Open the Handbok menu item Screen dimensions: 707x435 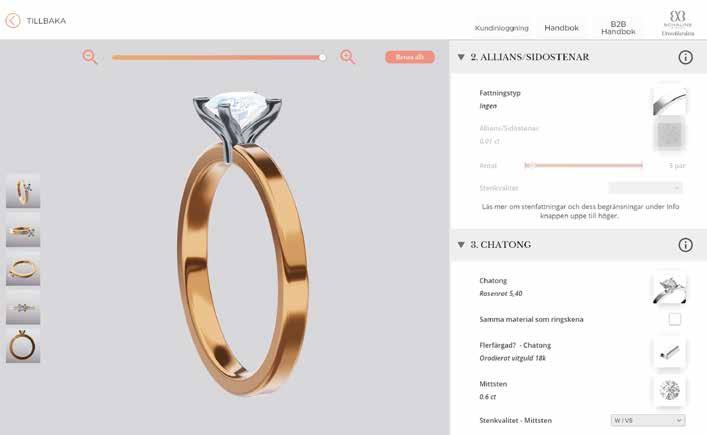click(x=561, y=28)
